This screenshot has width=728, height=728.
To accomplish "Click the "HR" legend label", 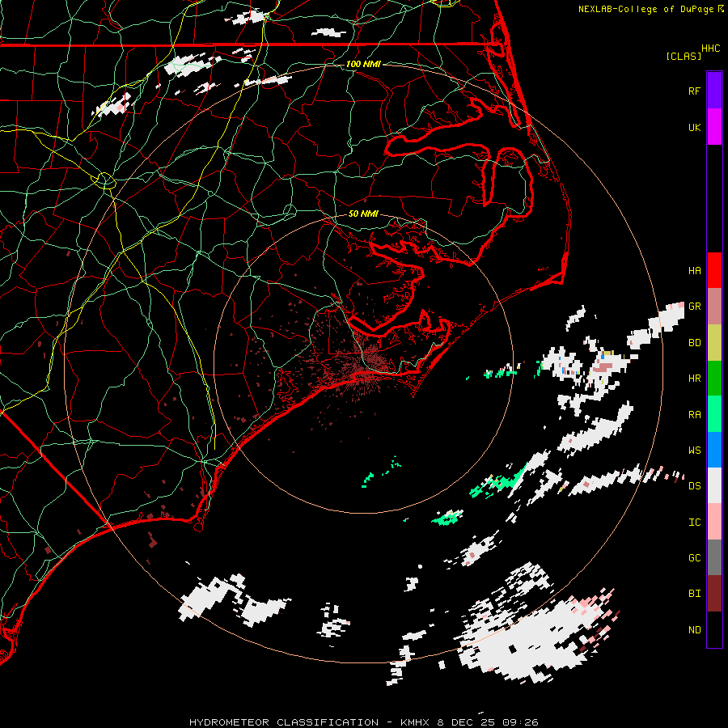I will coord(694,379).
